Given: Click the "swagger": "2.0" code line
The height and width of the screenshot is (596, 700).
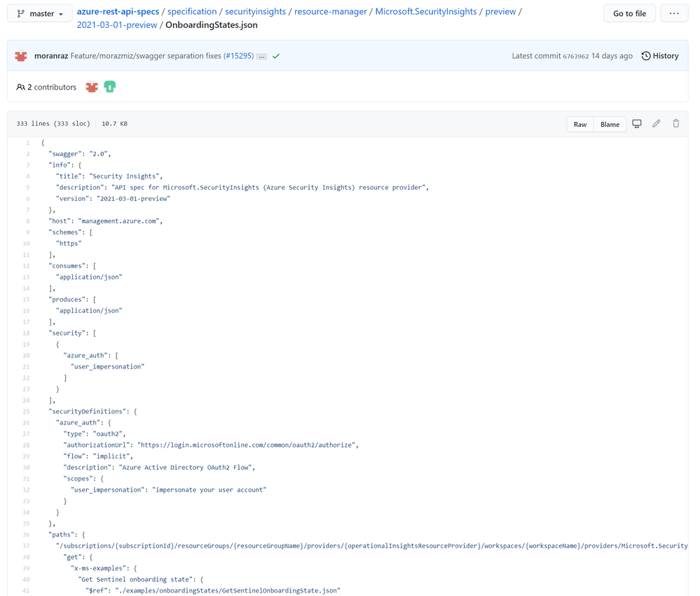Looking at the screenshot, I should click(79, 154).
